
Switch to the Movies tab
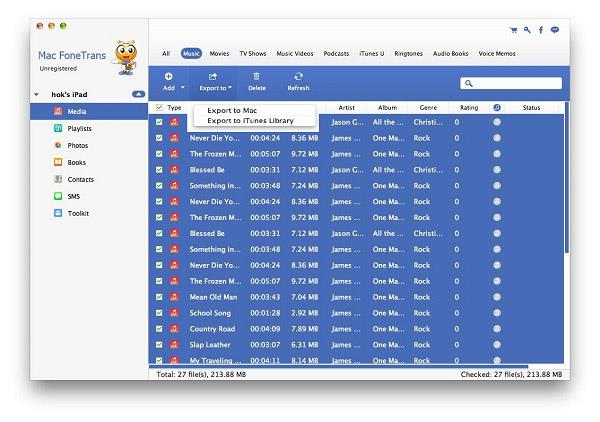point(219,54)
